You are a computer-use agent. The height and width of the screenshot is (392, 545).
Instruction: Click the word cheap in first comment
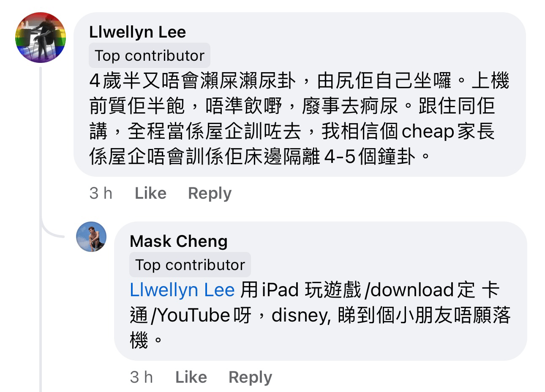click(x=428, y=131)
